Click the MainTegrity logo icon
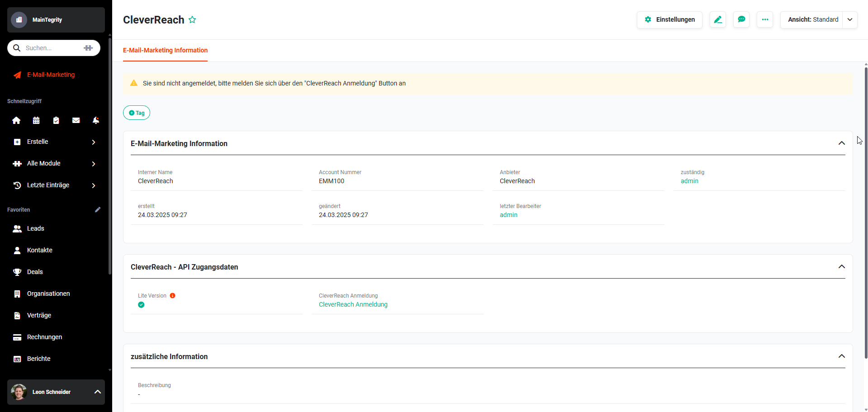 tap(19, 20)
